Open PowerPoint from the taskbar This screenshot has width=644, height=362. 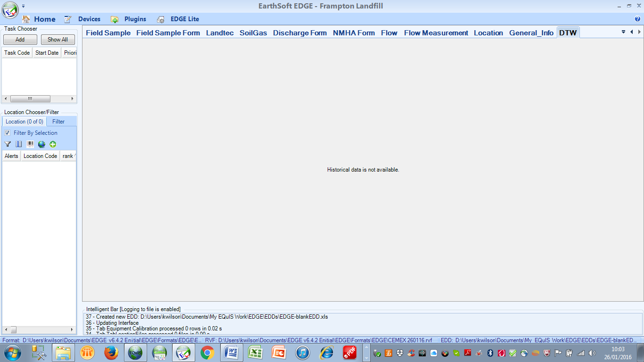click(279, 353)
